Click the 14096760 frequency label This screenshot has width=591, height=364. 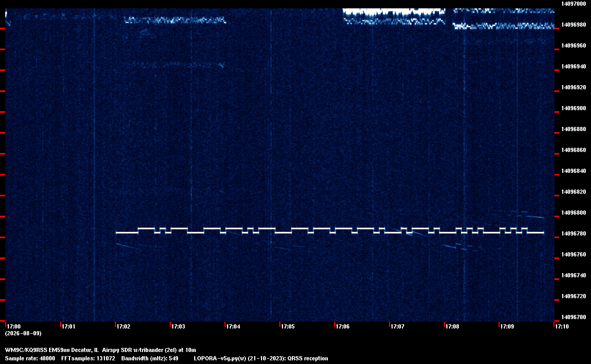click(x=574, y=255)
